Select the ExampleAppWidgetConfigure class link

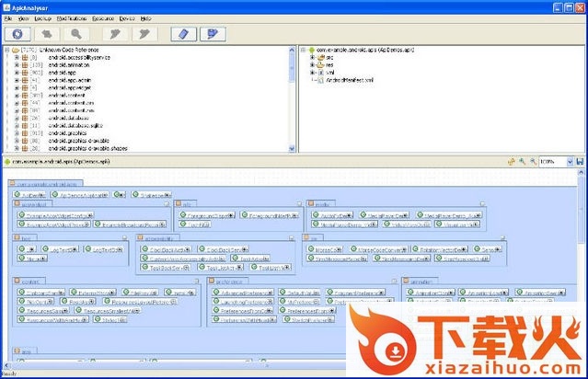click(x=56, y=216)
